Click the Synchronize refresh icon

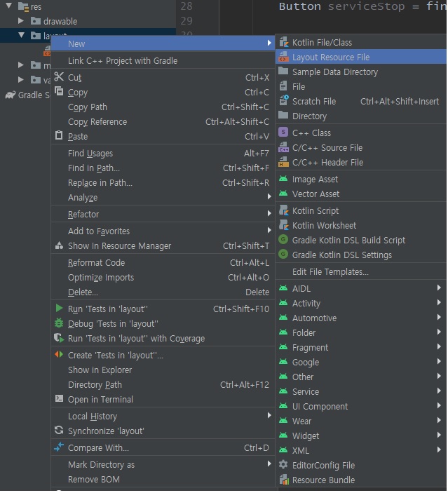pos(59,431)
